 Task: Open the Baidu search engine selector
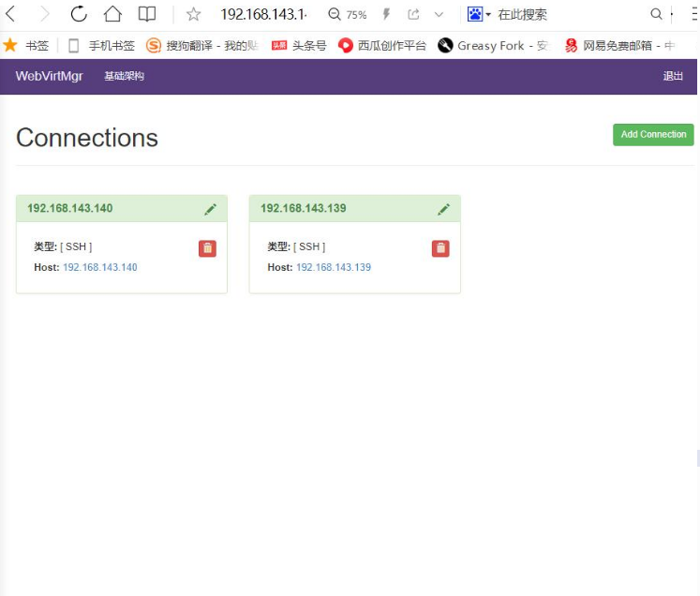pos(479,14)
